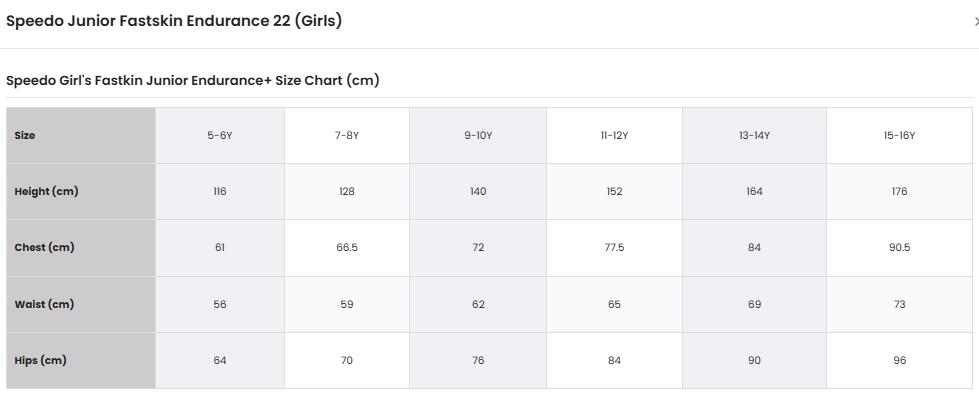979x396 pixels.
Task: Select the 13-14Y size column header
Action: (754, 136)
